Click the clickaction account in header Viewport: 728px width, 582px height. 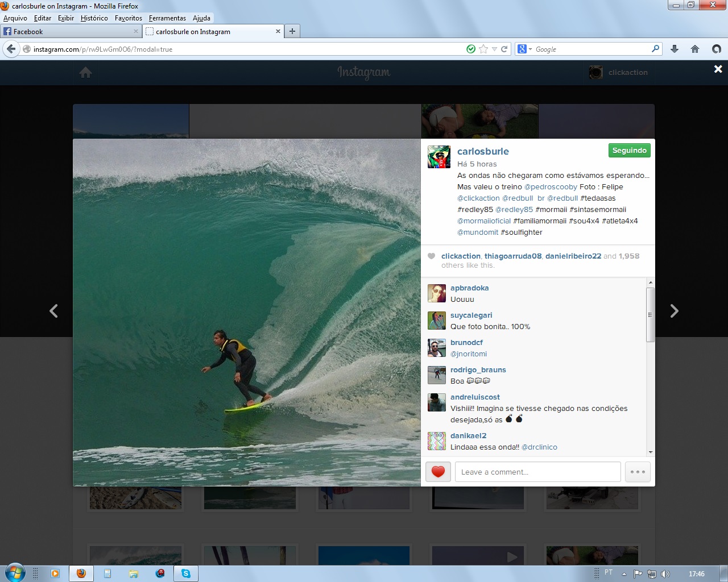pyautogui.click(x=619, y=73)
